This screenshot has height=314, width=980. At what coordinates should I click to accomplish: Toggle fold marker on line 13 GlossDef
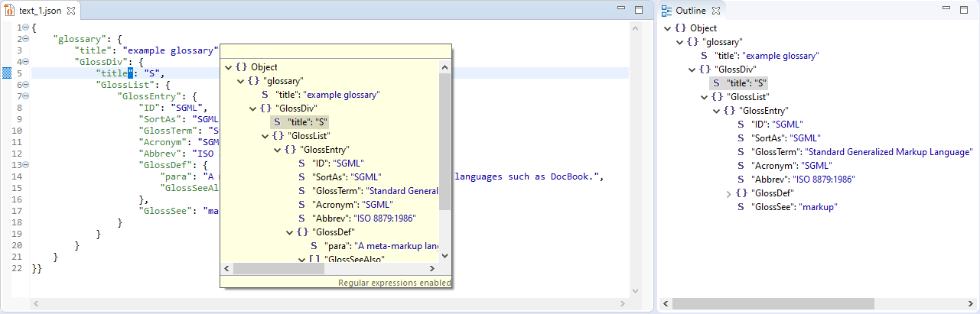point(25,164)
